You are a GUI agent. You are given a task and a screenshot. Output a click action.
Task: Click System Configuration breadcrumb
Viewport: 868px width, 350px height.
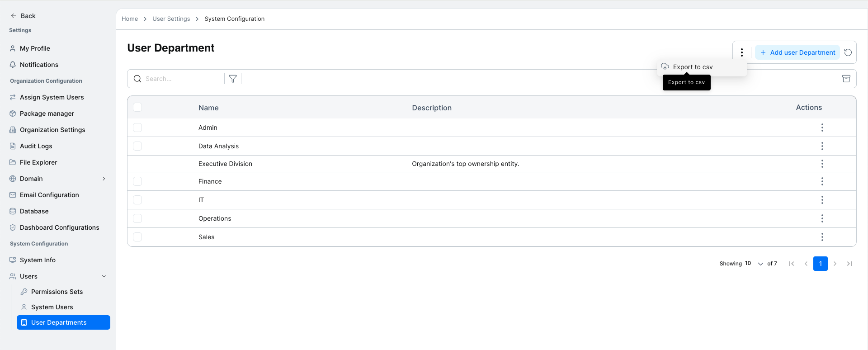coord(234,19)
